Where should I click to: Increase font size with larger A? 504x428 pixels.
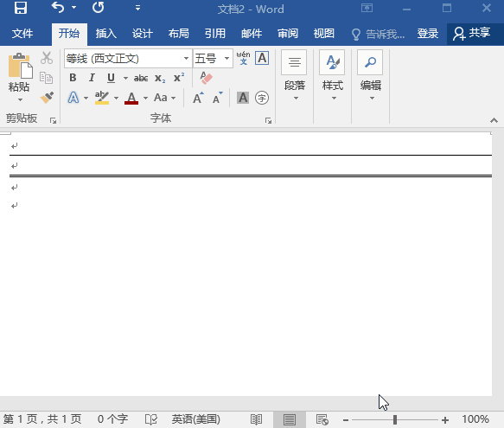198,98
